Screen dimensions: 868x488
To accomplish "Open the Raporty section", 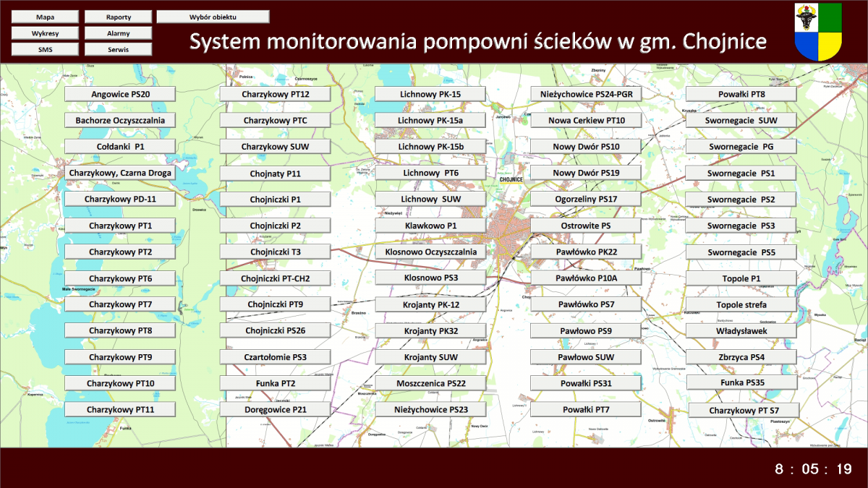I will 119,17.
